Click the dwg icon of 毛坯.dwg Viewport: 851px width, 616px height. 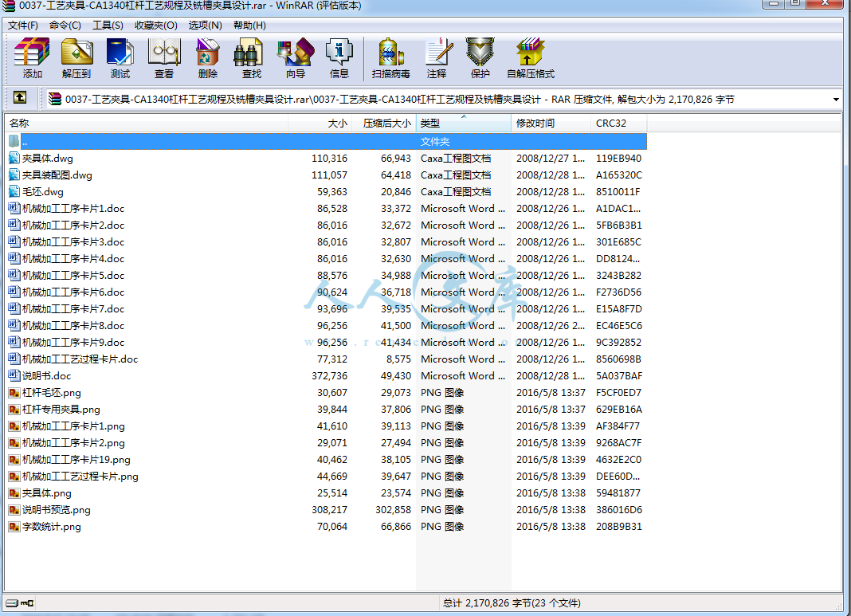pyautogui.click(x=14, y=191)
